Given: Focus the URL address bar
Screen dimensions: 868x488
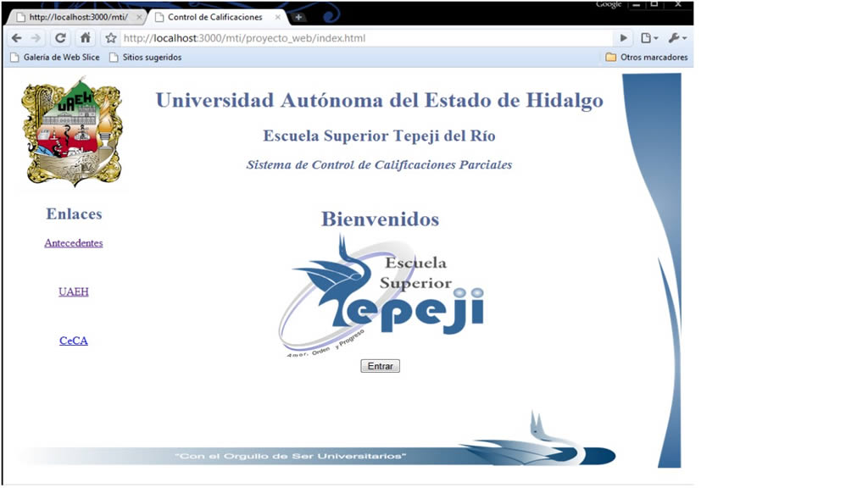Looking at the screenshot, I should pos(365,38).
